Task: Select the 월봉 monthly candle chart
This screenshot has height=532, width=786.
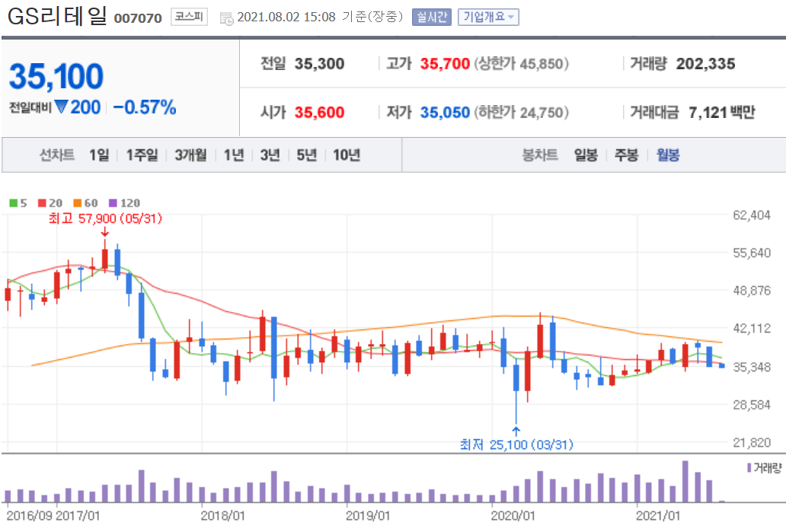Action: [x=668, y=155]
